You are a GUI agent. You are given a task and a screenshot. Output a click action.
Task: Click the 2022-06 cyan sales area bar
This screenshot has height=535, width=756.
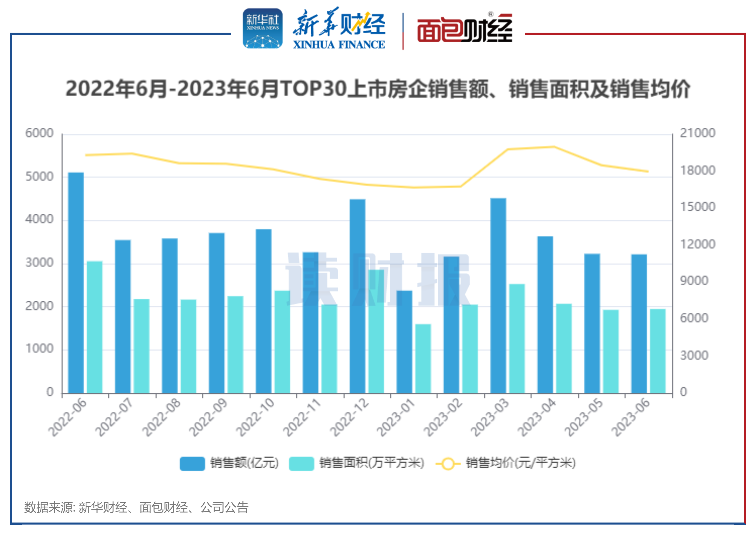tap(95, 327)
